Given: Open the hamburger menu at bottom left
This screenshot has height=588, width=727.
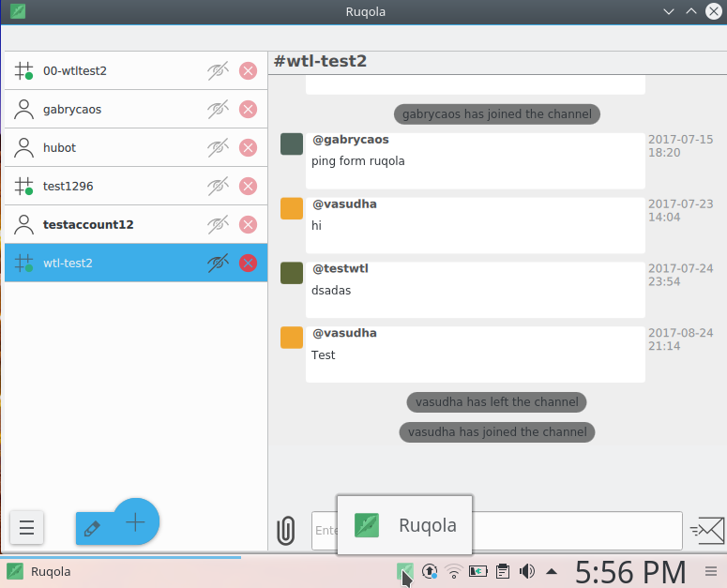Looking at the screenshot, I should pos(26,529).
